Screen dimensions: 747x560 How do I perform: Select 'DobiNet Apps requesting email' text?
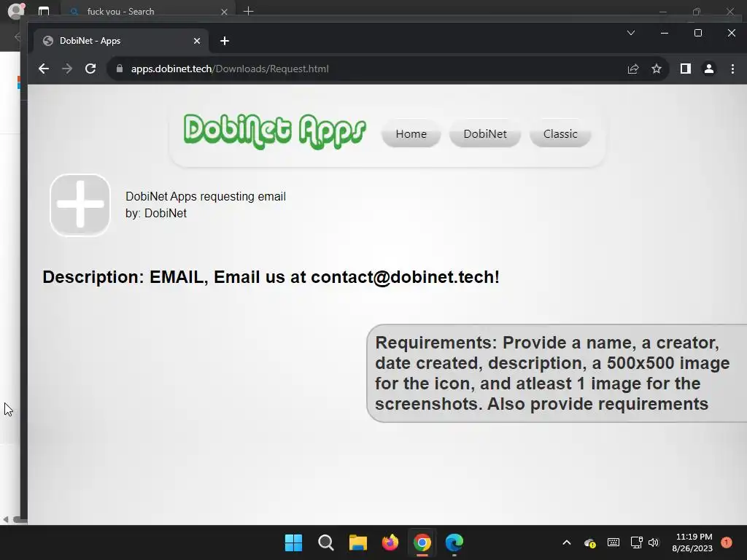tap(205, 196)
